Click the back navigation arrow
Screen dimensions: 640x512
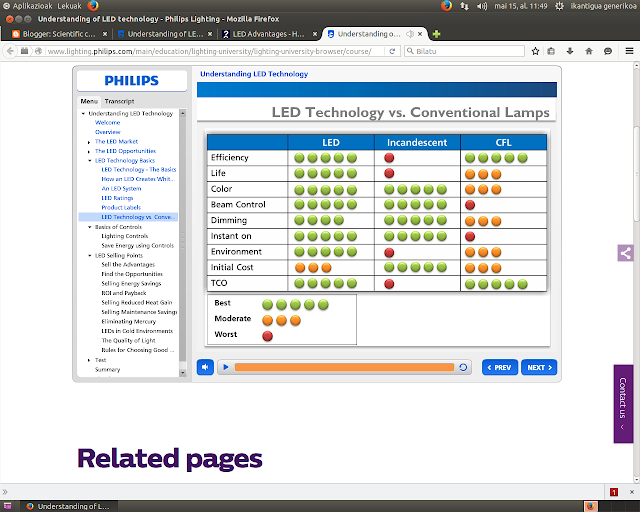tap(10, 51)
